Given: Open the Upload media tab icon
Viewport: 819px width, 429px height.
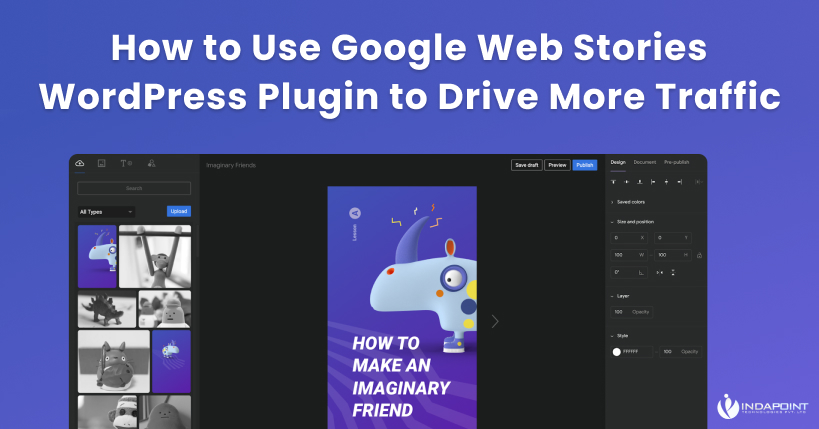Looking at the screenshot, I should coord(80,163).
